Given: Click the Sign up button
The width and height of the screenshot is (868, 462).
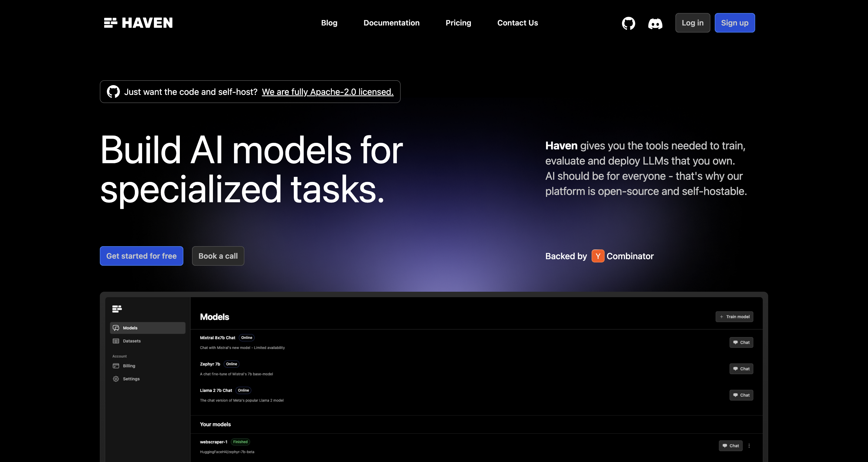Looking at the screenshot, I should (735, 23).
